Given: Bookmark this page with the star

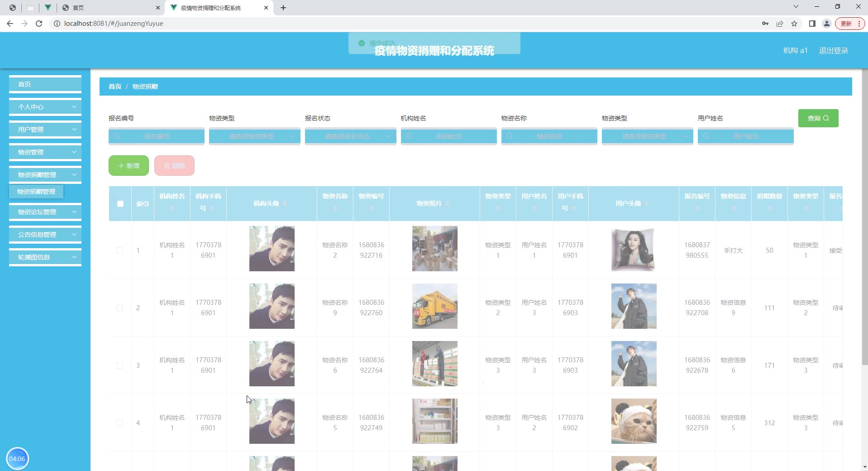Looking at the screenshot, I should coord(794,24).
